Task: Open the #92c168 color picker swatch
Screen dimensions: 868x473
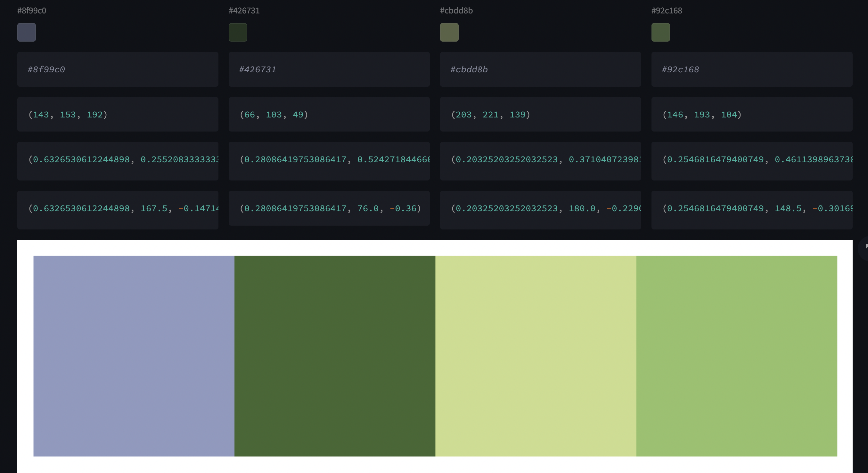Action: 660,32
